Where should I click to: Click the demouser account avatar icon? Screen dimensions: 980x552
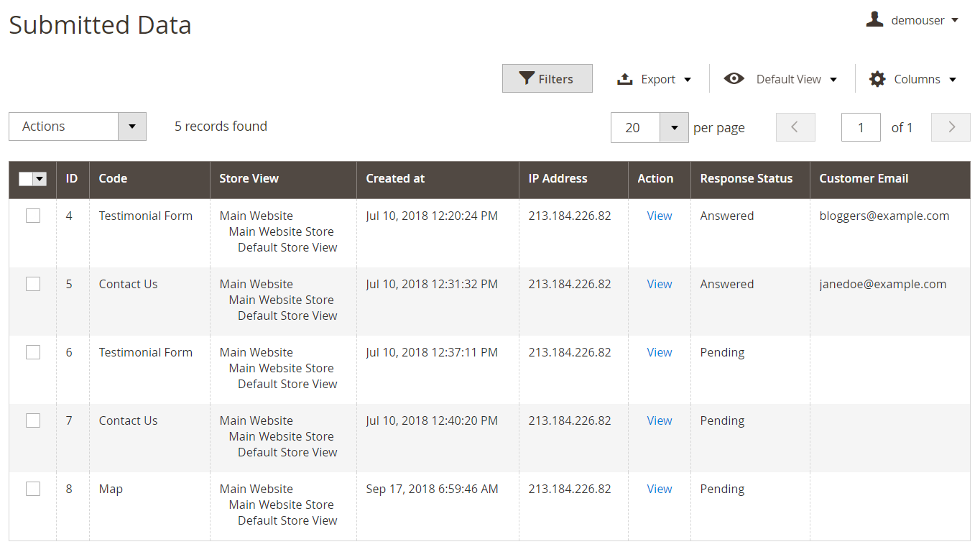874,19
